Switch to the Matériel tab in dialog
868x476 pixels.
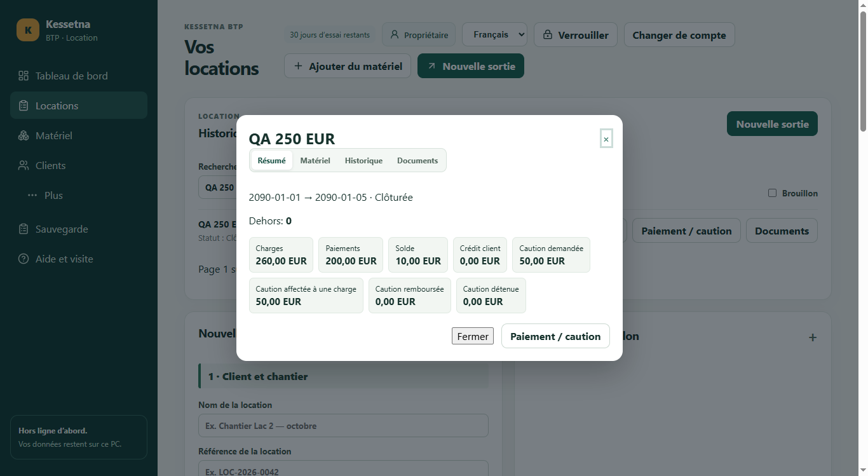pyautogui.click(x=315, y=161)
